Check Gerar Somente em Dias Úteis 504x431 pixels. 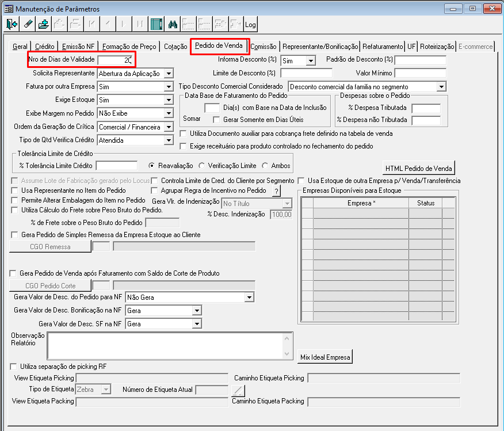point(216,120)
